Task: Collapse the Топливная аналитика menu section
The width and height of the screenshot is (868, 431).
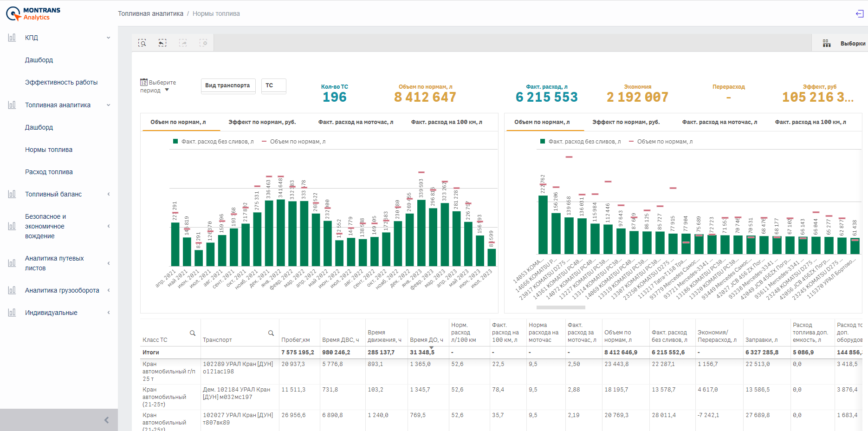Action: click(109, 105)
